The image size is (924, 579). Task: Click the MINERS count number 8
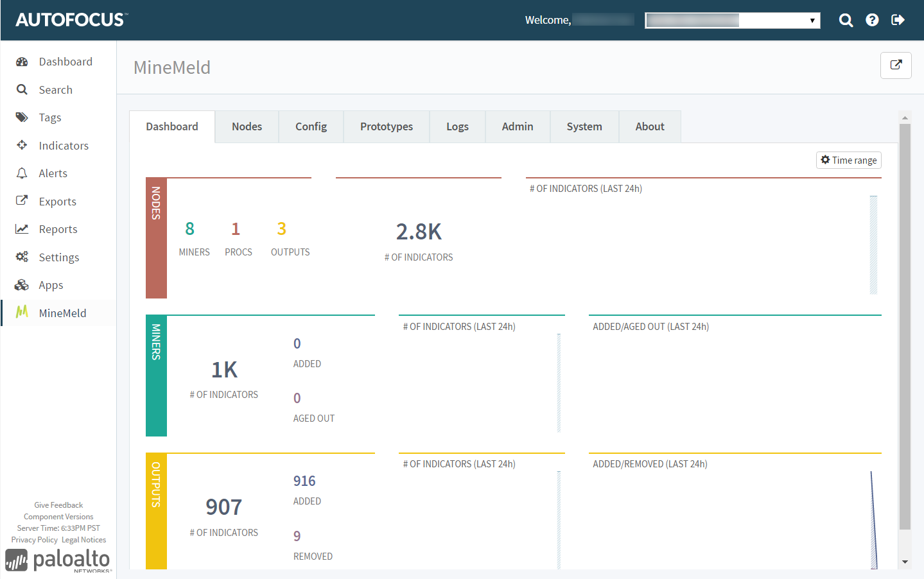[x=189, y=229]
